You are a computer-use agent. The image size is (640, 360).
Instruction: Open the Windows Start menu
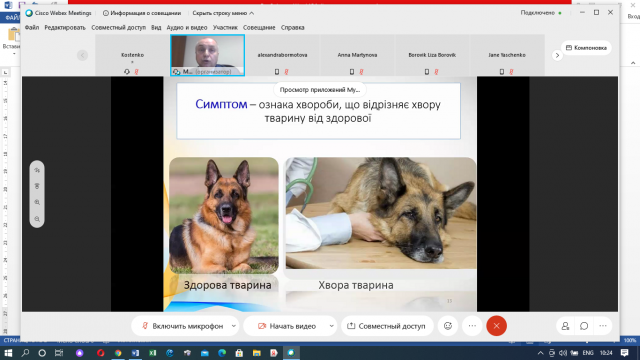tap(8, 353)
